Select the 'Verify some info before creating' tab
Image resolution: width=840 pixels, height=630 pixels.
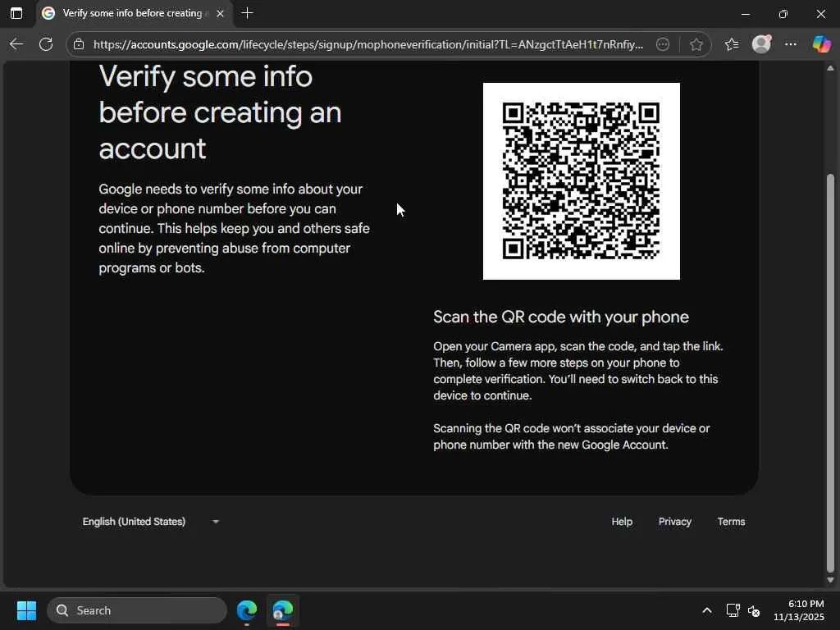click(134, 13)
